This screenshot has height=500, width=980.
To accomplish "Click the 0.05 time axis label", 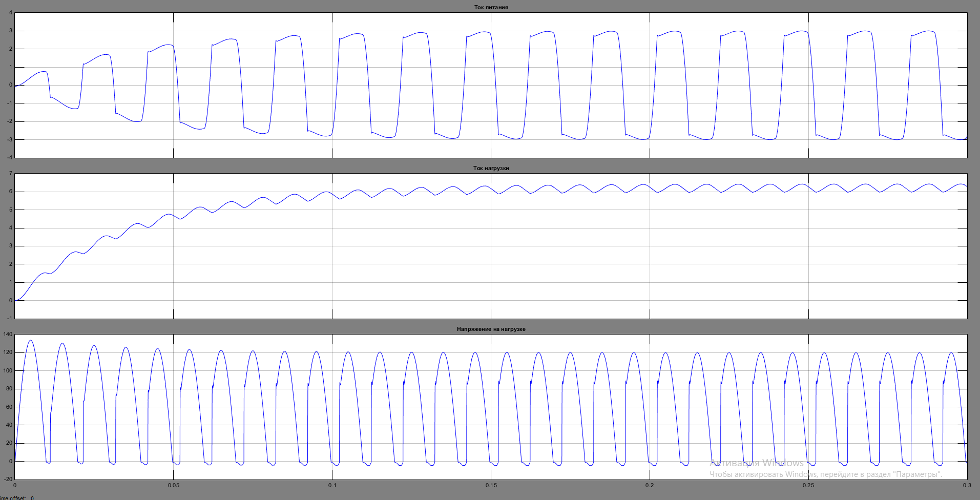I will tap(173, 485).
